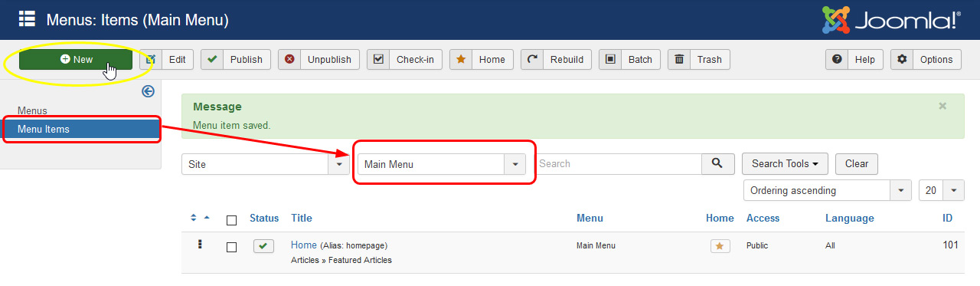
Task: Click the 'All' language cell
Action: coord(831,246)
